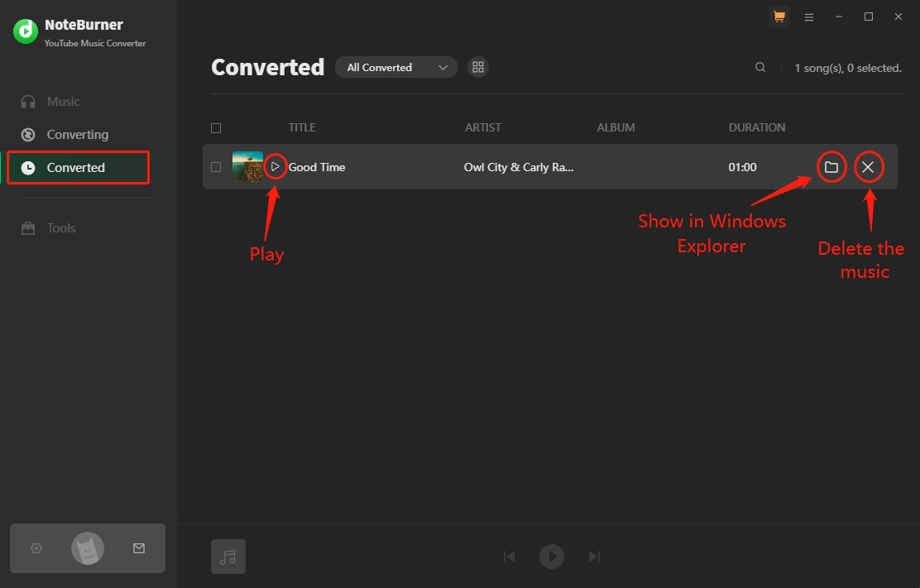Click the music note player thumbnail

click(228, 557)
